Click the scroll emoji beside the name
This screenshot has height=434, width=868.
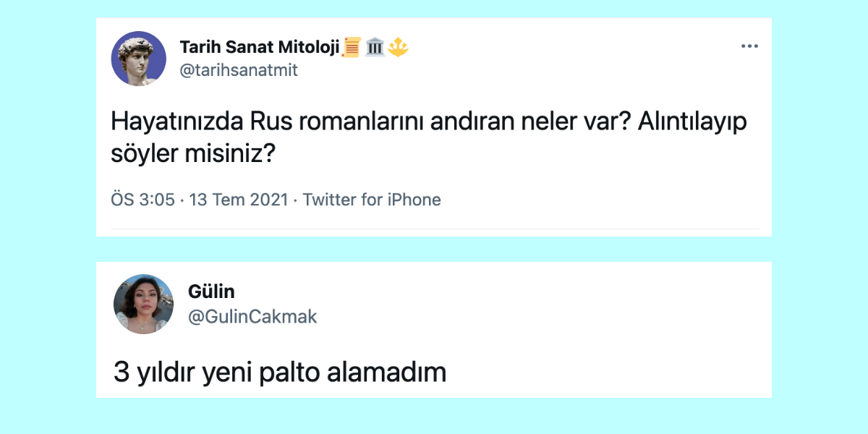tap(352, 48)
